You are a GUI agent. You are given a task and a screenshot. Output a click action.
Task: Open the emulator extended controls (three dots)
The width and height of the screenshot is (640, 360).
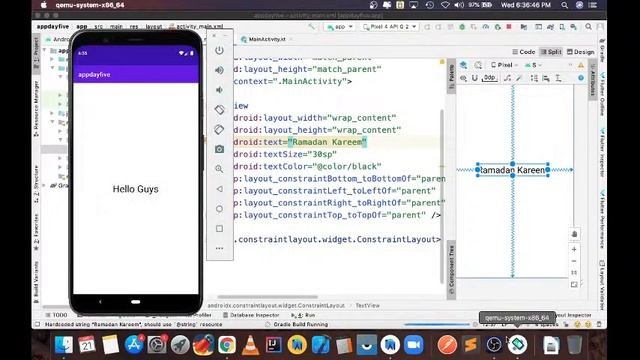219,248
